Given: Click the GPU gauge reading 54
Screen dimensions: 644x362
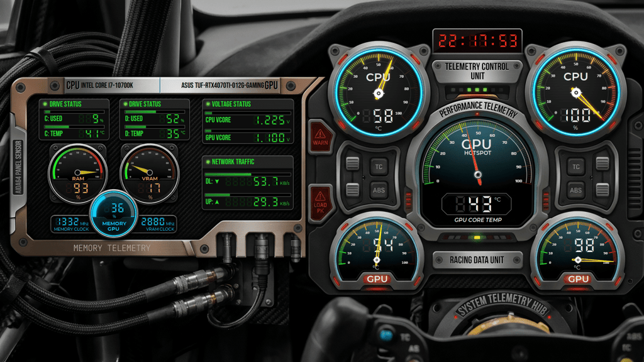Looking at the screenshot, I should [377, 255].
